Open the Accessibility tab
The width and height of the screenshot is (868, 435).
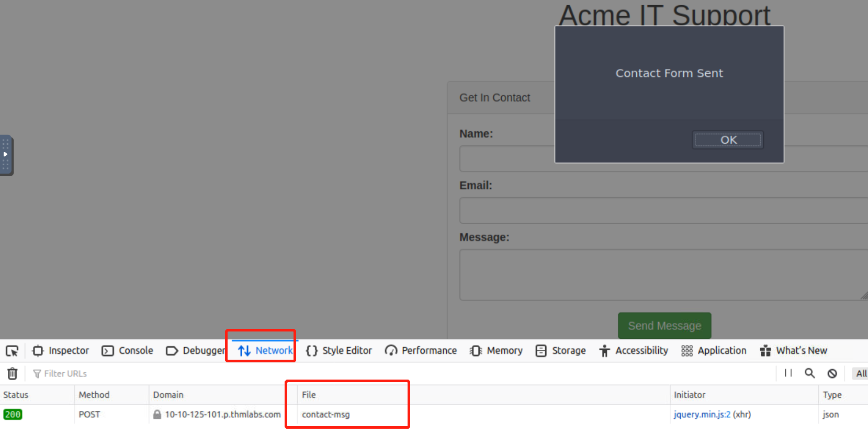pos(634,351)
